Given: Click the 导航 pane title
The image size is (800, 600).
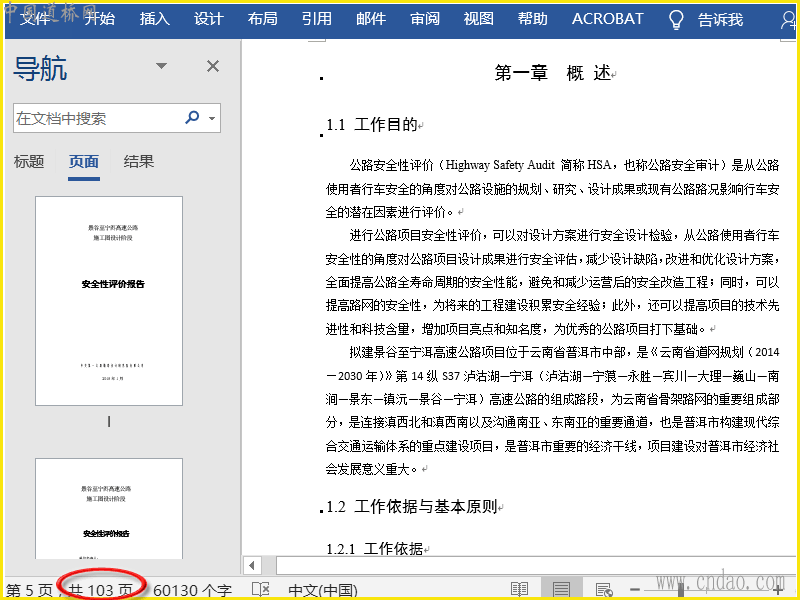Looking at the screenshot, I should (40, 68).
